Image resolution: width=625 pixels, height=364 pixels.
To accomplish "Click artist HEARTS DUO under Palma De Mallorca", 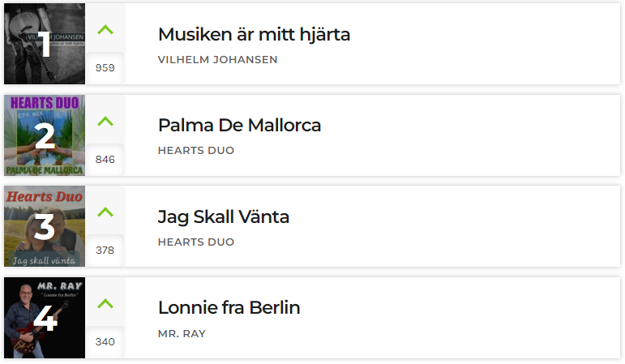I will [196, 151].
